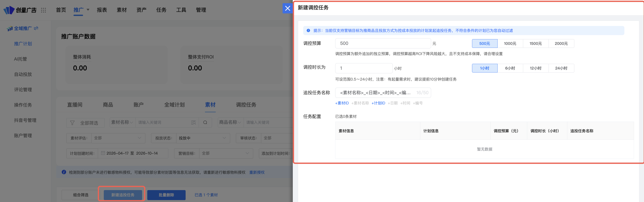Screen dimensions: 644x202
Task: Switch to the 调控任务 tab
Action: [x=246, y=105]
